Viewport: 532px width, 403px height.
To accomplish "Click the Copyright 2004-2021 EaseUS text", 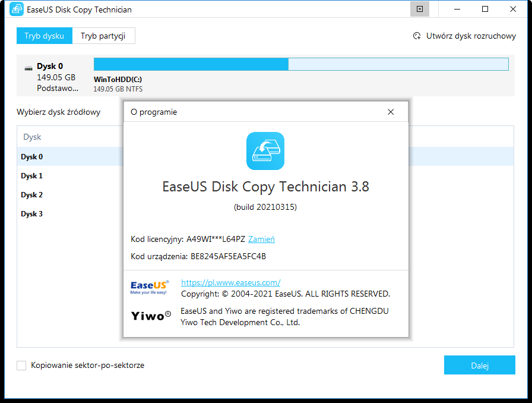I will [x=286, y=294].
